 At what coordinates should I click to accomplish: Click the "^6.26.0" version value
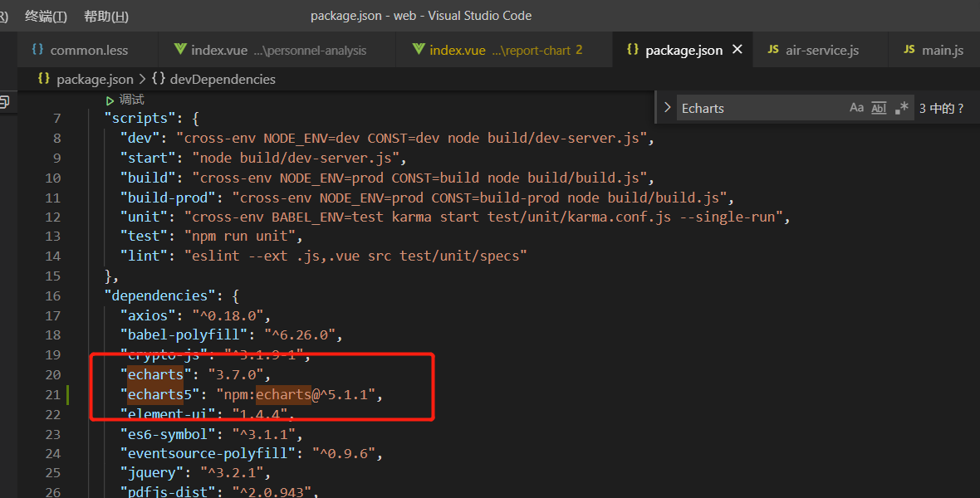[299, 335]
